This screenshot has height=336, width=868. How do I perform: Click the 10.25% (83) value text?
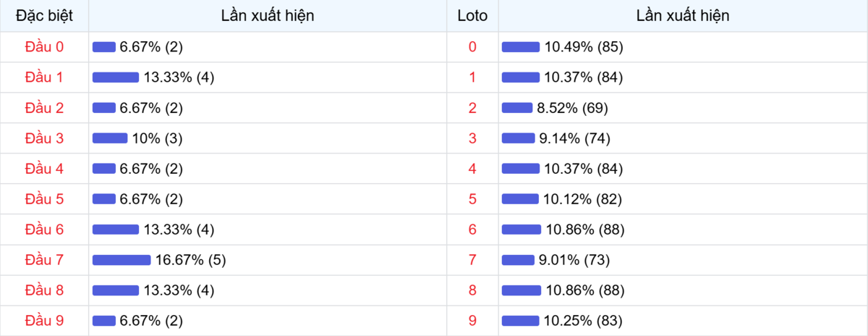[584, 321]
